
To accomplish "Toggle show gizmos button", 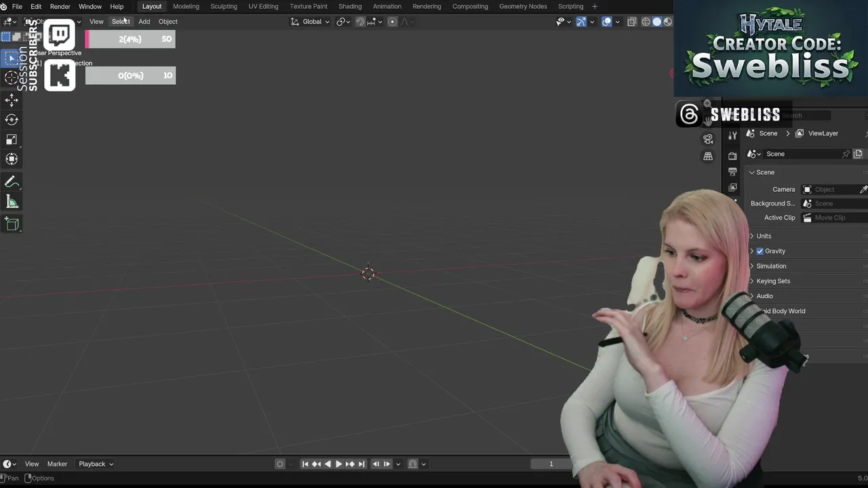I will pyautogui.click(x=580, y=22).
